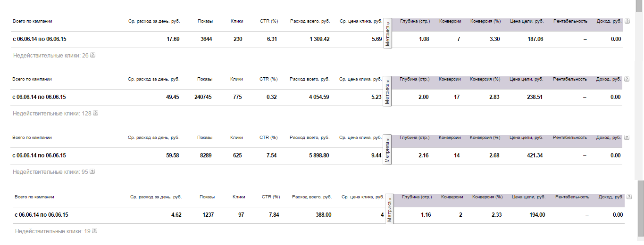
Task: Open help icon beside Недействительные клики: 26
Action: tap(93, 56)
